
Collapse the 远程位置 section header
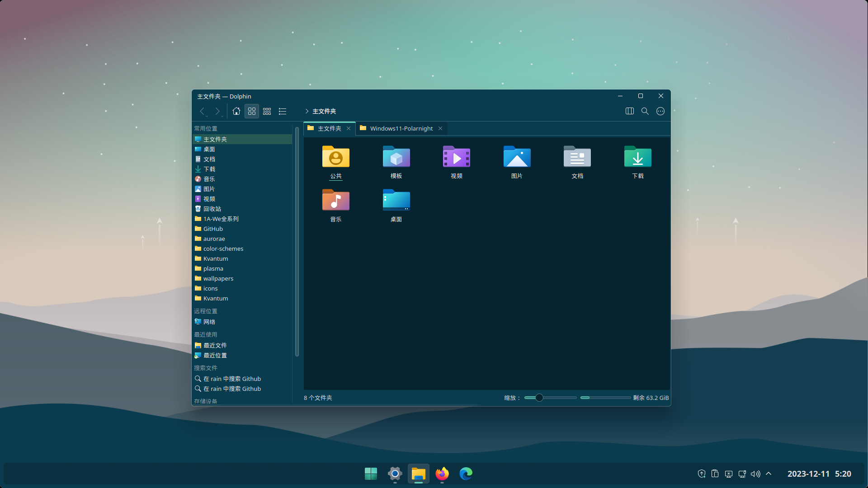pos(206,311)
